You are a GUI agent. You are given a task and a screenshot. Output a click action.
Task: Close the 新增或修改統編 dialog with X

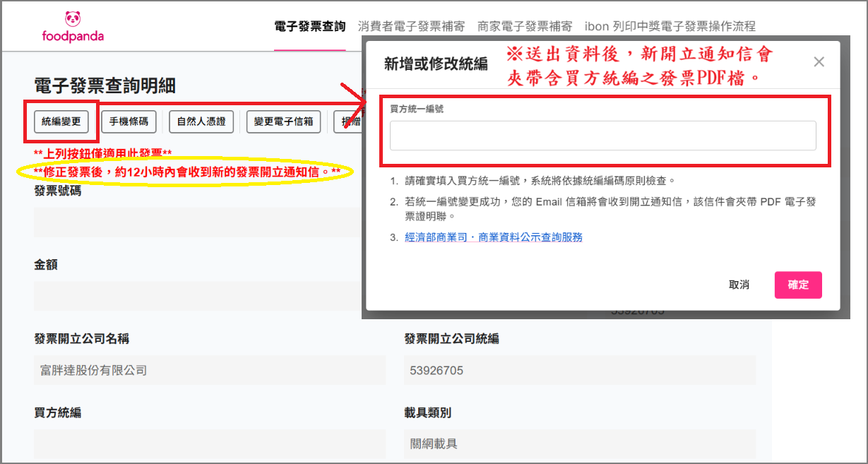click(x=819, y=62)
